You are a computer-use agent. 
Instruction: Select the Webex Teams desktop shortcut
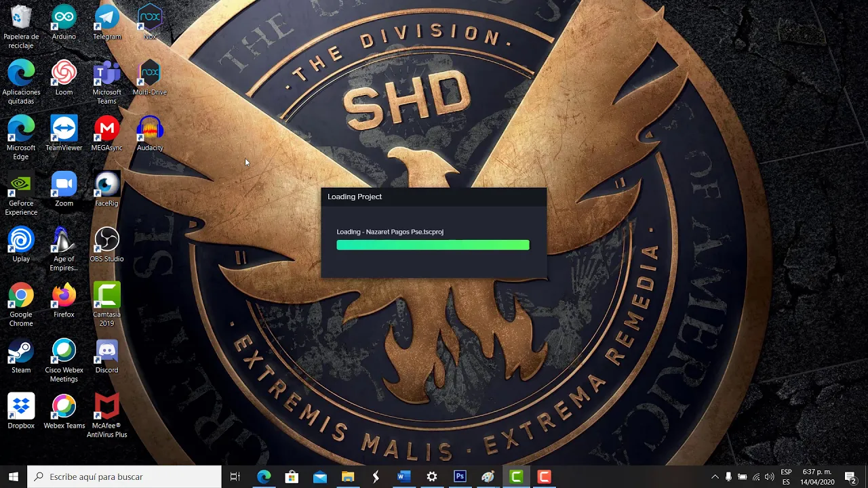click(64, 411)
